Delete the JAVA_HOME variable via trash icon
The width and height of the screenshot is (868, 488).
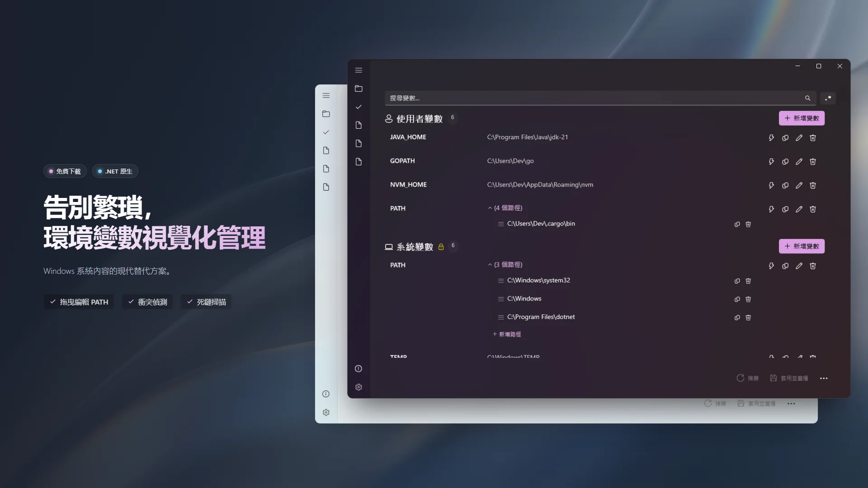(812, 138)
